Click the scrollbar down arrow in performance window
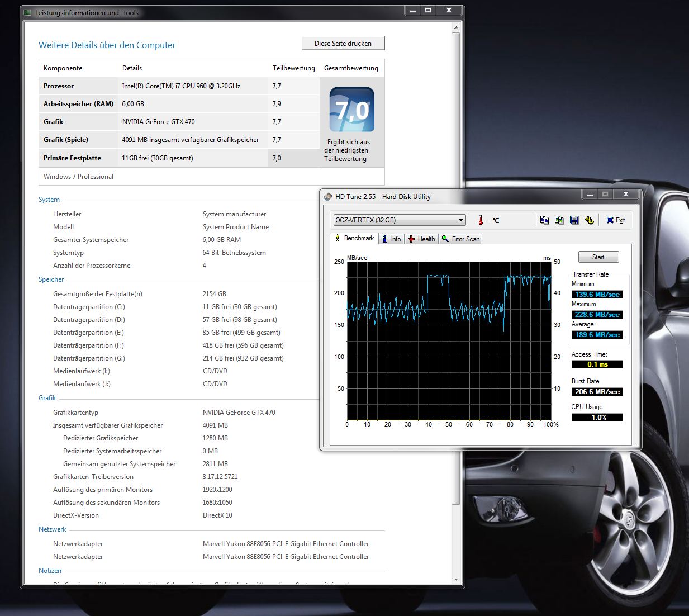Image resolution: width=689 pixels, height=616 pixels. click(x=456, y=579)
